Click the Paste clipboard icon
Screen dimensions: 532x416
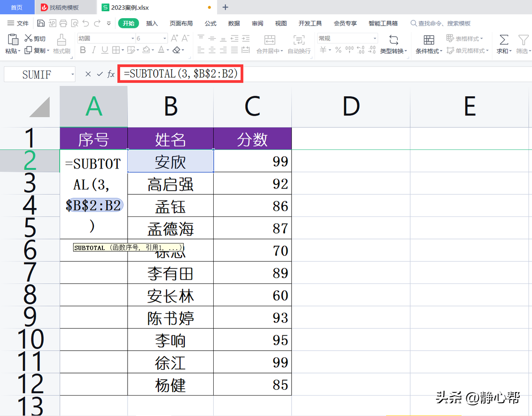tap(13, 39)
